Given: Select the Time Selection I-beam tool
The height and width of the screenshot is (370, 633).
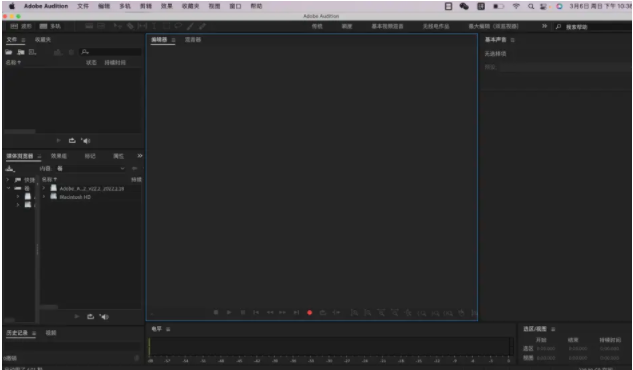Looking at the screenshot, I should (x=154, y=26).
